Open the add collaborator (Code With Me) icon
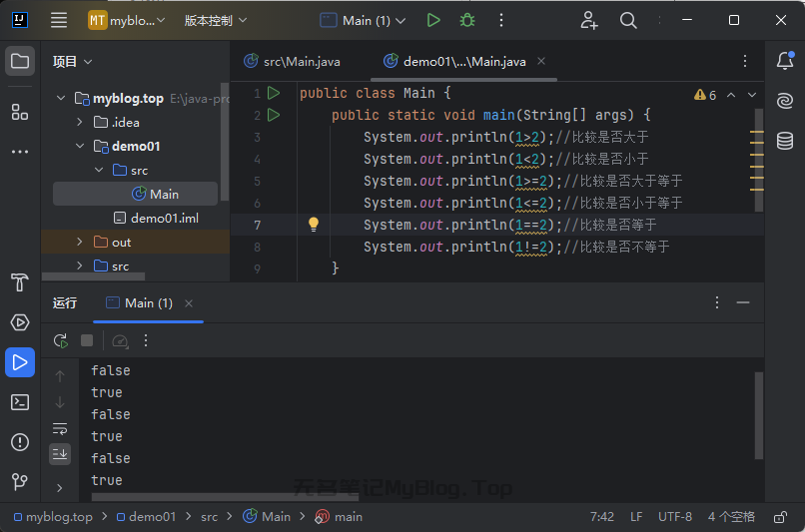 (x=588, y=21)
